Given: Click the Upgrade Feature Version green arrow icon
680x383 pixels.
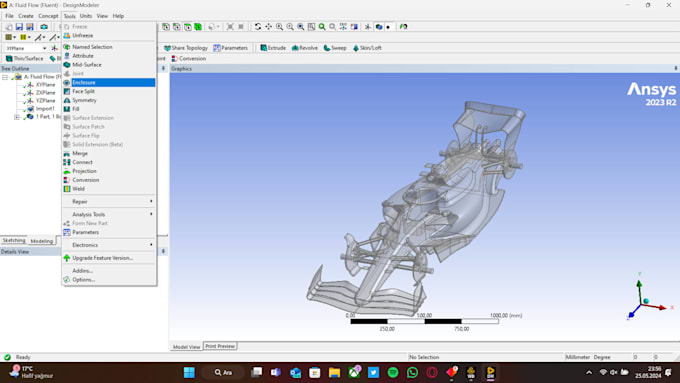Looking at the screenshot, I should [x=67, y=258].
